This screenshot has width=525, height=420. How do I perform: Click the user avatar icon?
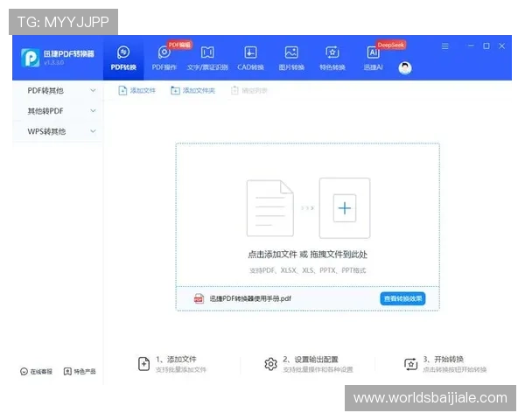[405, 67]
